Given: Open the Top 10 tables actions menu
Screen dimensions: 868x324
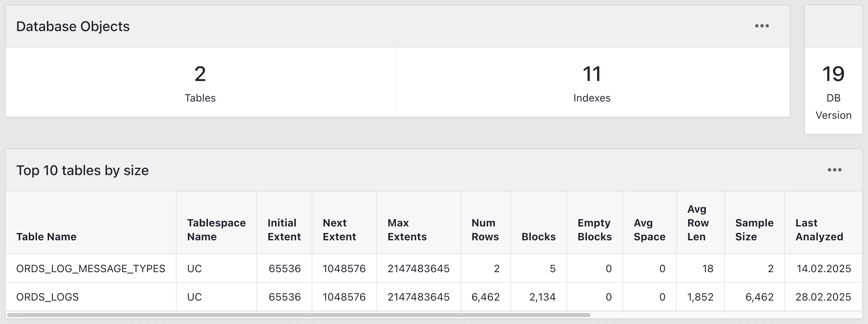Looking at the screenshot, I should (834, 170).
